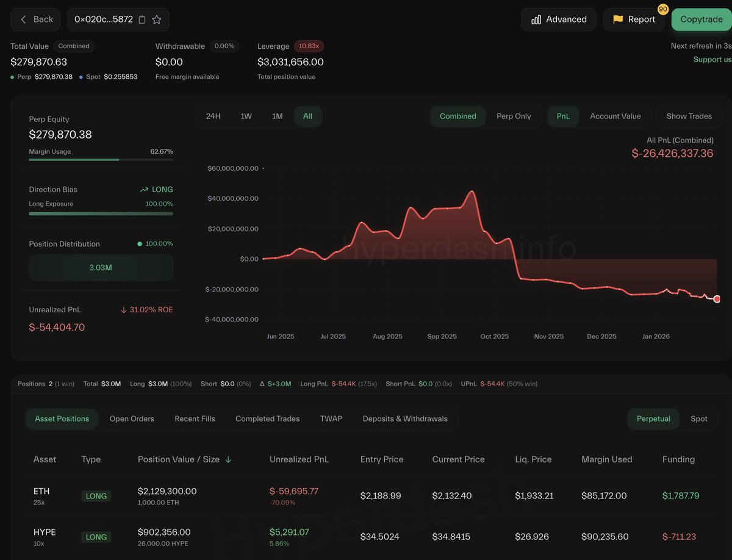
Task: Switch to the Account Value tab
Action: tap(615, 116)
